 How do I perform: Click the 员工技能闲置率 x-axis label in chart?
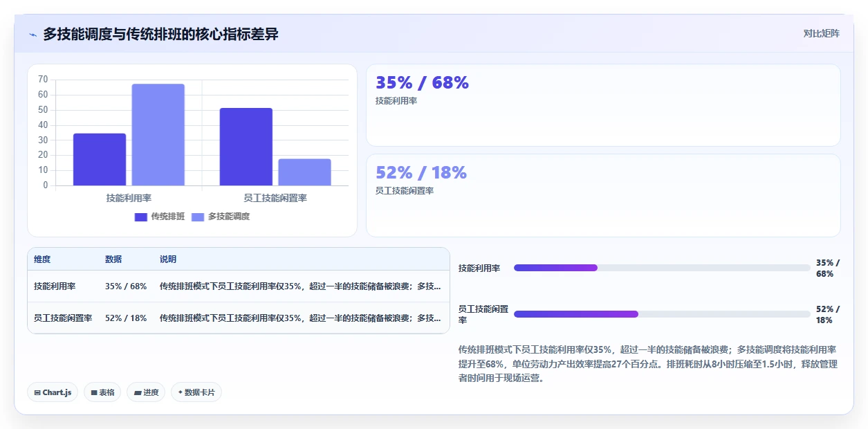click(x=275, y=198)
